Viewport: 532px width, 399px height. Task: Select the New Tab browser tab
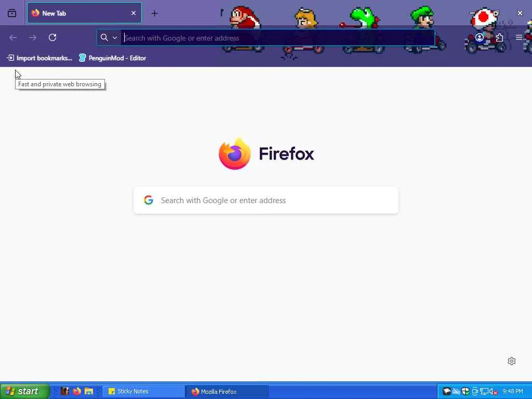pyautogui.click(x=84, y=13)
